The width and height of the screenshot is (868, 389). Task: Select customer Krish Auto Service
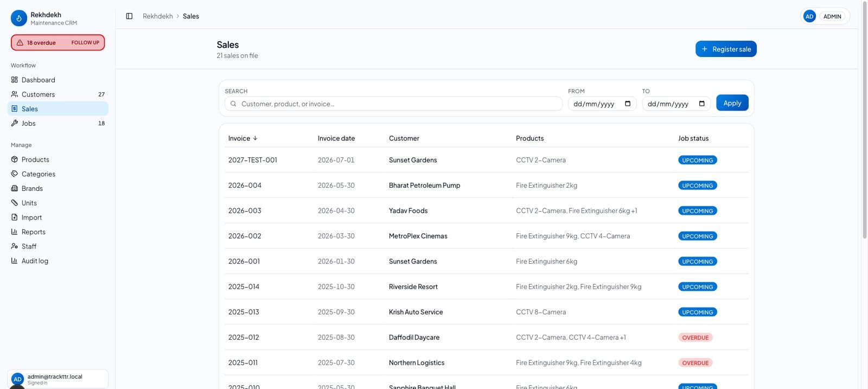[416, 312]
